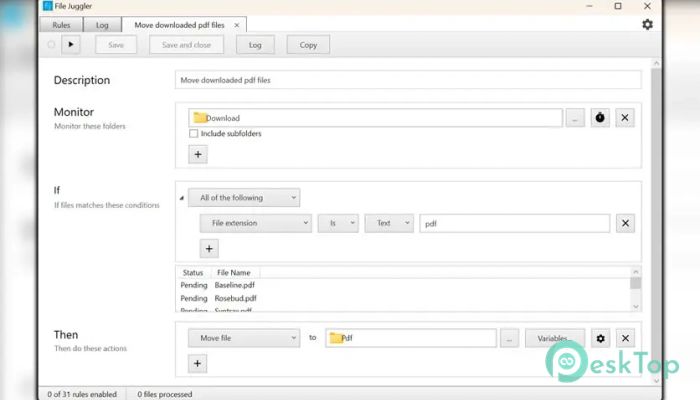Open the Text type dropdown

389,223
